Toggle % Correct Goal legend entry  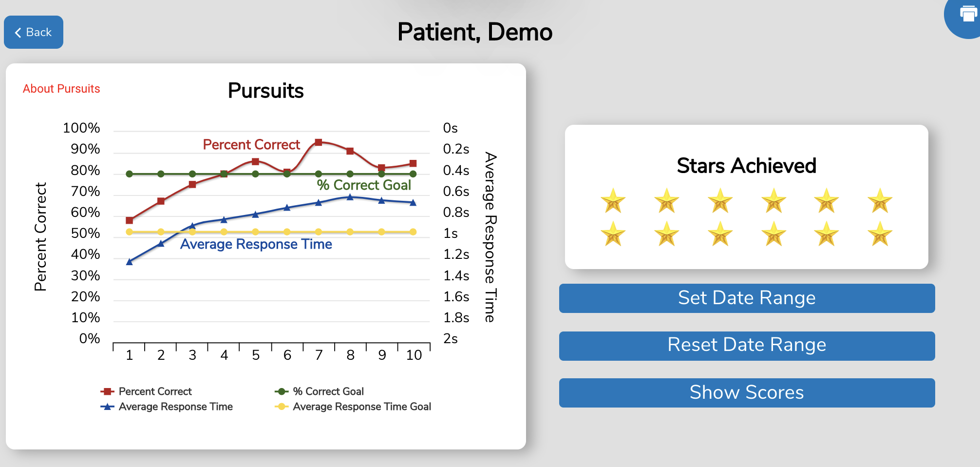320,391
